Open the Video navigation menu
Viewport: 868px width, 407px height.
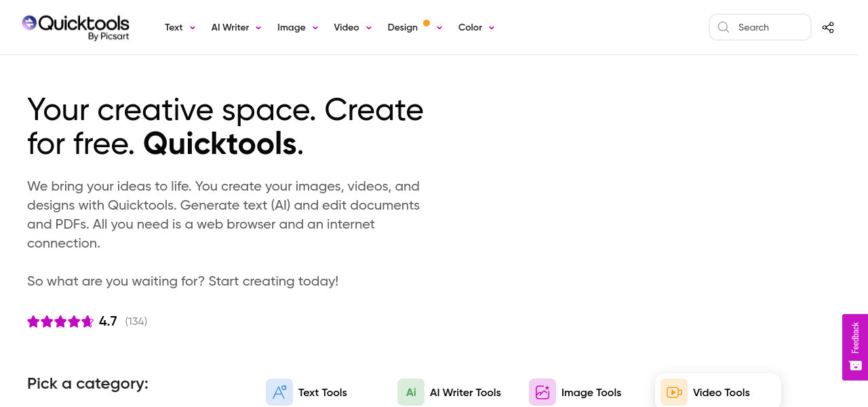347,27
